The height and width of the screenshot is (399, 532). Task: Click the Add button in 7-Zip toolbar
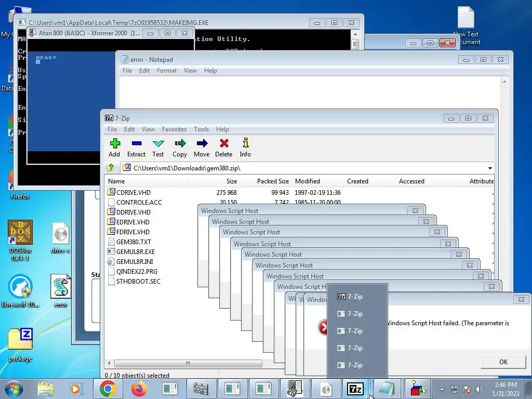114,148
